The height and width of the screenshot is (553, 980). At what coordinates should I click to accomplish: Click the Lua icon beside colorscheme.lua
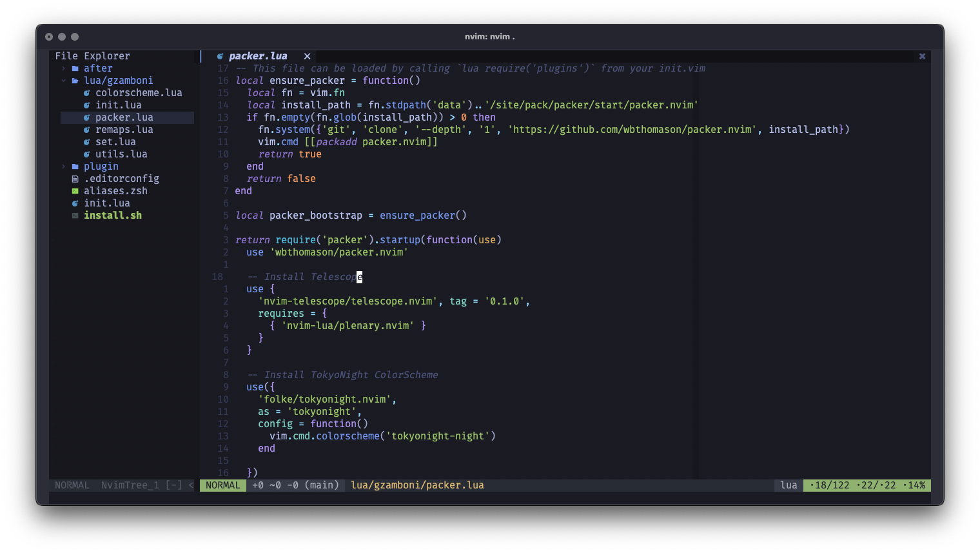[x=86, y=92]
